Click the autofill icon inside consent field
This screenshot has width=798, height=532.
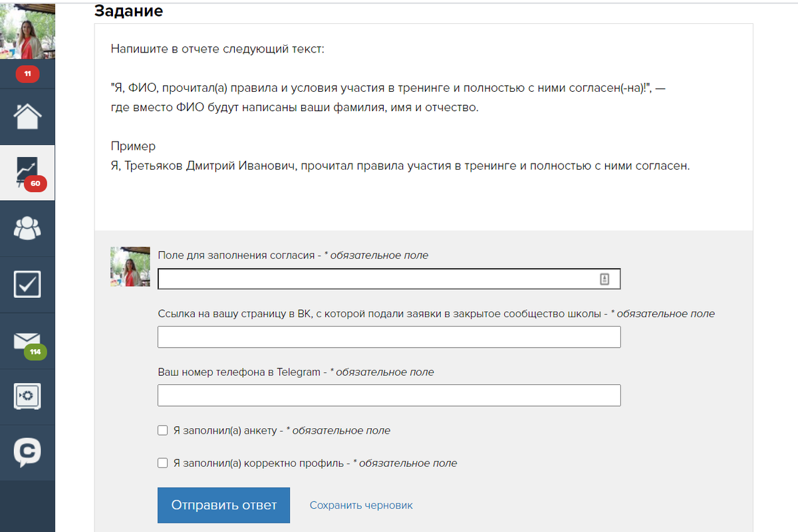[604, 279]
